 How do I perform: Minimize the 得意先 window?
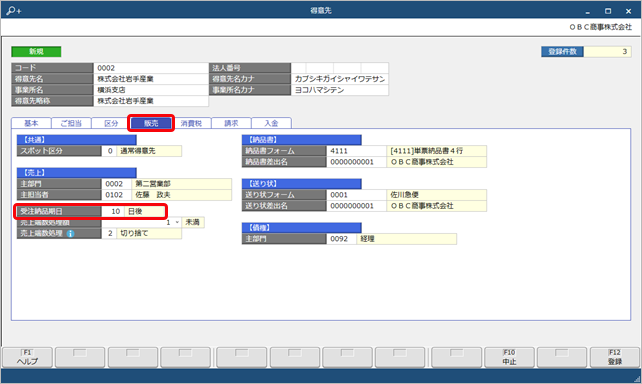(588, 11)
